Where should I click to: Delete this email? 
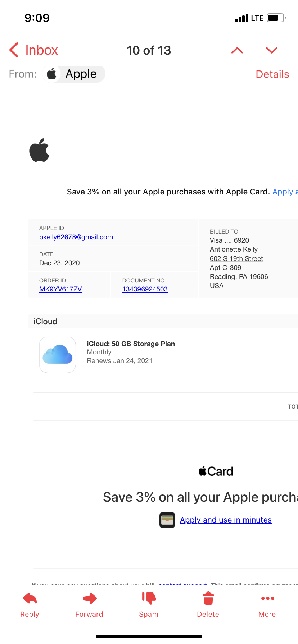[208, 605]
